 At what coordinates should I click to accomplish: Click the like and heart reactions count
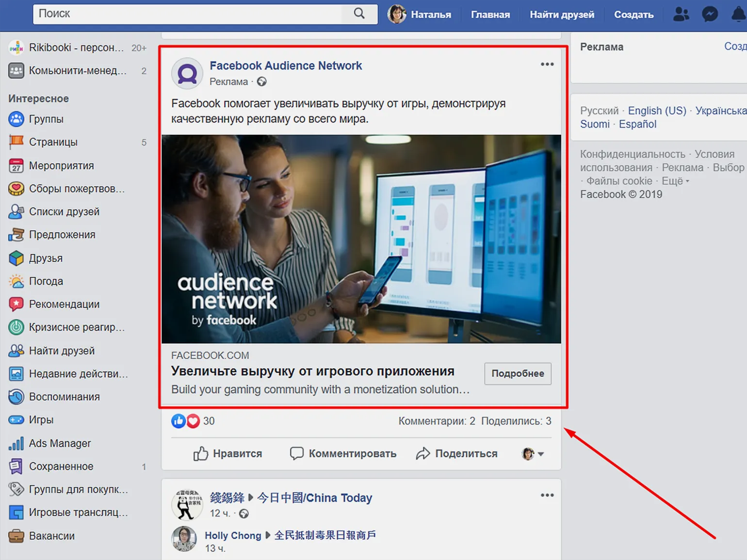[x=193, y=421]
